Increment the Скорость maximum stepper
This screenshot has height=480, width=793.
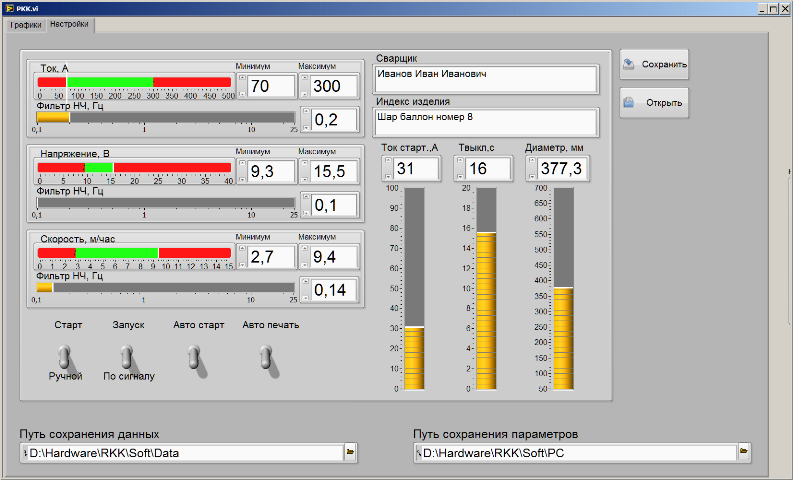(304, 249)
